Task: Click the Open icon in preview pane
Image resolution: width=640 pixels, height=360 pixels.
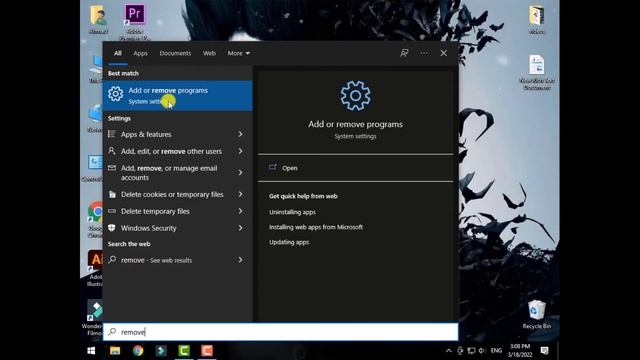Action: point(272,167)
